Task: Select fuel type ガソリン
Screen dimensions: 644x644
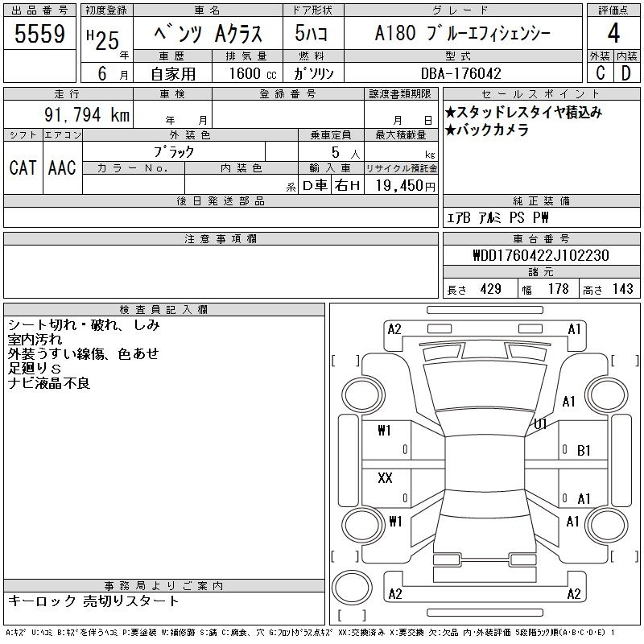Action: 313,73
